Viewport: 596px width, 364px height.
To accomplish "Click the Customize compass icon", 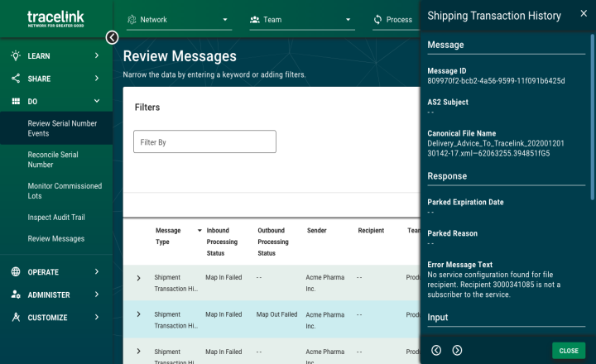I will [16, 317].
